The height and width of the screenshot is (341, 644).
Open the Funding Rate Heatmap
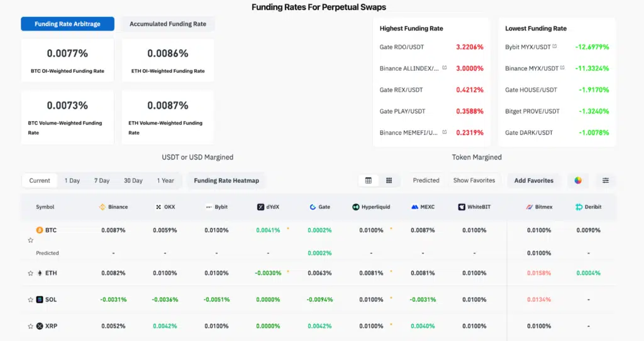coord(226,180)
